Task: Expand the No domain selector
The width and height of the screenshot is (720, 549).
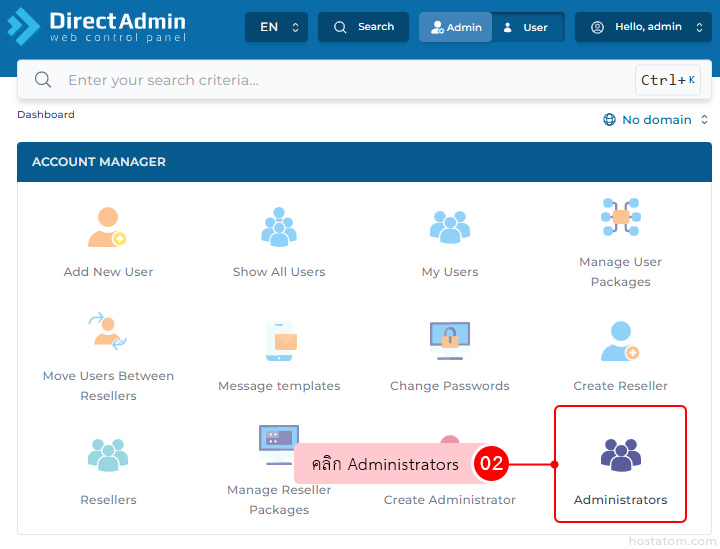Action: [655, 120]
